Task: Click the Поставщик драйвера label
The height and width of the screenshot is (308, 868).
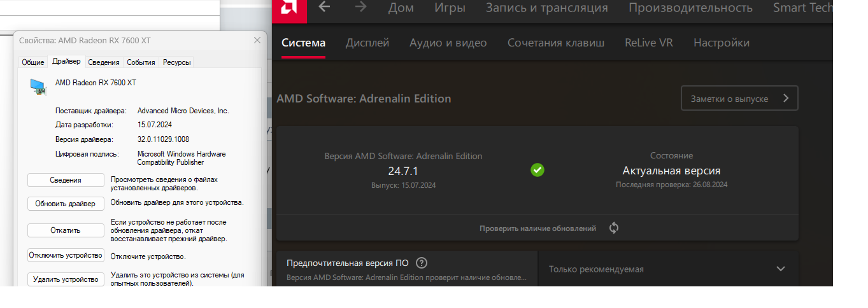Action: (91, 111)
